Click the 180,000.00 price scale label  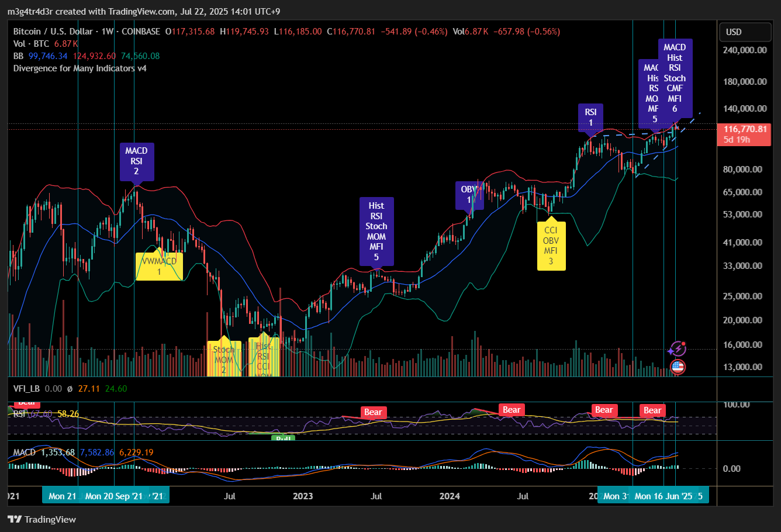click(745, 82)
